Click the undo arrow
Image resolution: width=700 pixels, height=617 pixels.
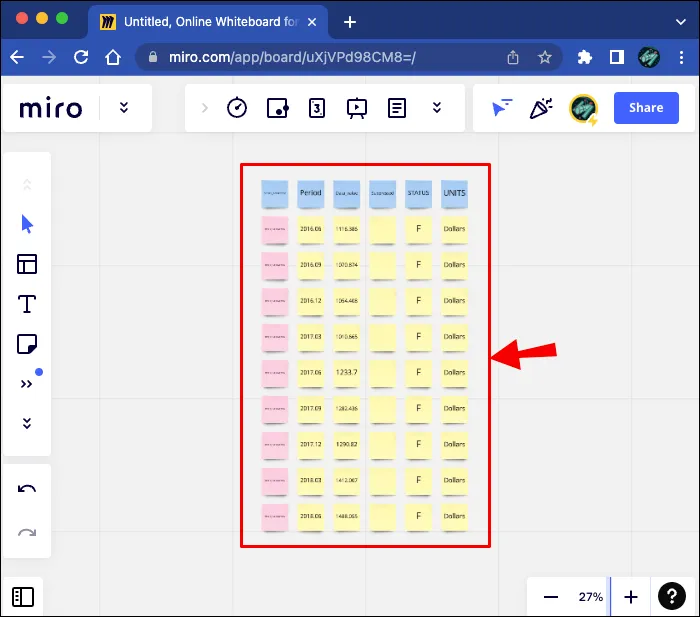(x=27, y=489)
